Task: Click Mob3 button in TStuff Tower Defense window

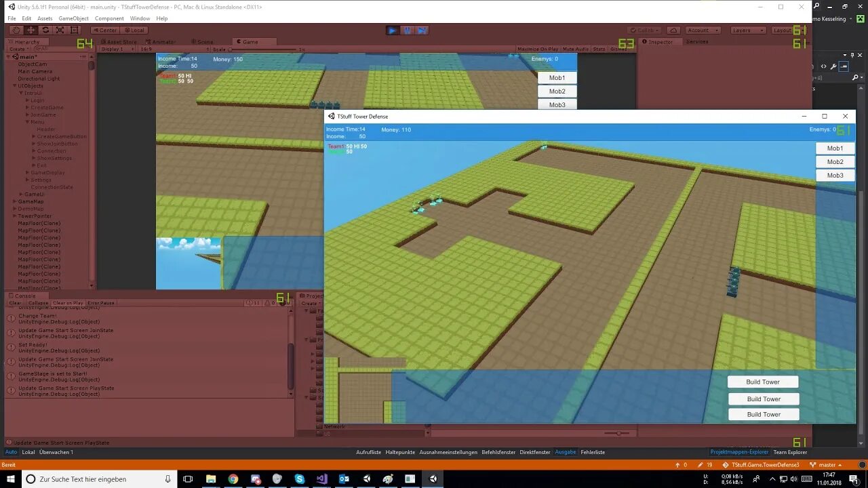Action: (x=835, y=176)
